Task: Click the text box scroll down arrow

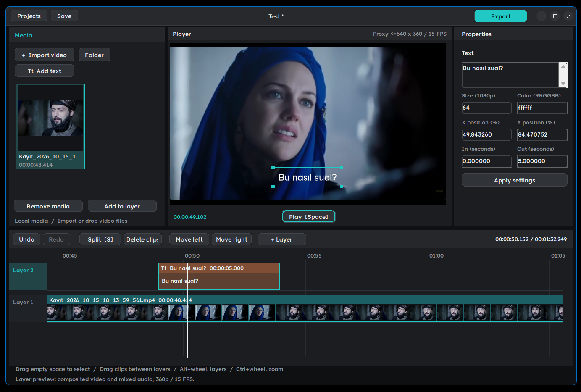Action: (x=563, y=84)
